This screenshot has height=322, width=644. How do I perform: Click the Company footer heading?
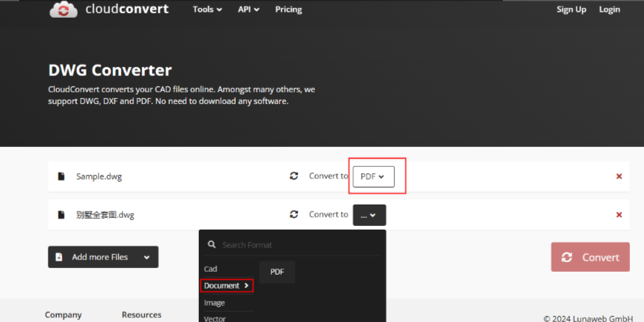click(64, 315)
